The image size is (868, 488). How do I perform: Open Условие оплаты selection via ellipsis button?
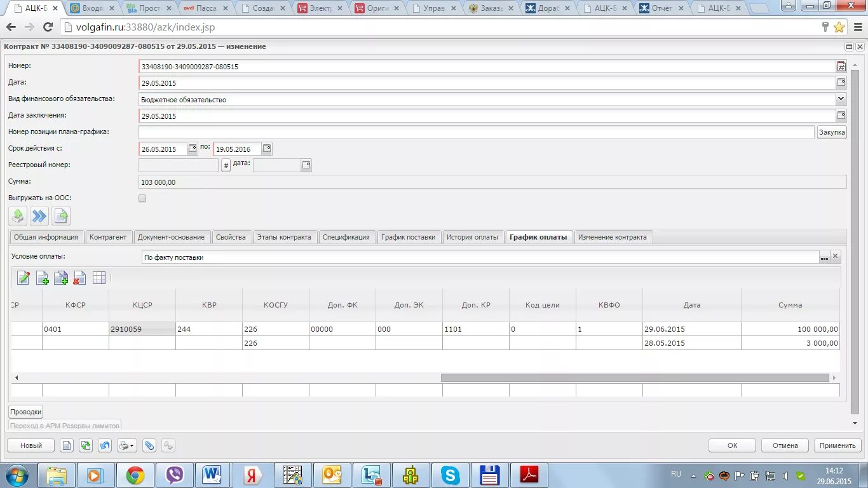click(x=825, y=257)
